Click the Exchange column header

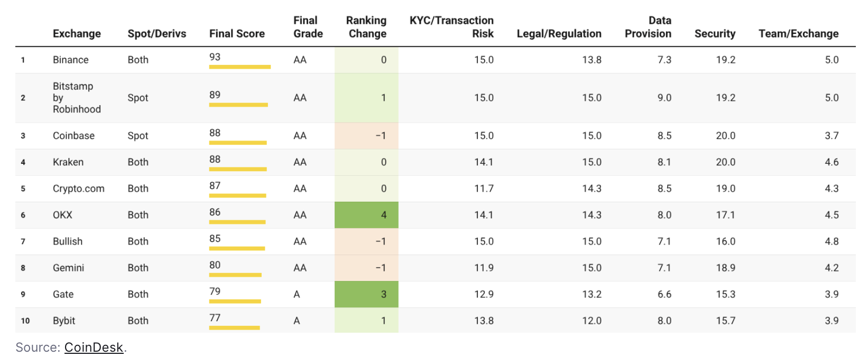77,34
